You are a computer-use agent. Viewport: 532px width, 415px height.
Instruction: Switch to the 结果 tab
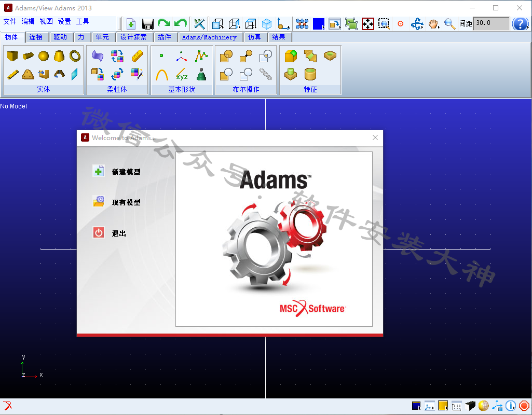click(x=279, y=37)
